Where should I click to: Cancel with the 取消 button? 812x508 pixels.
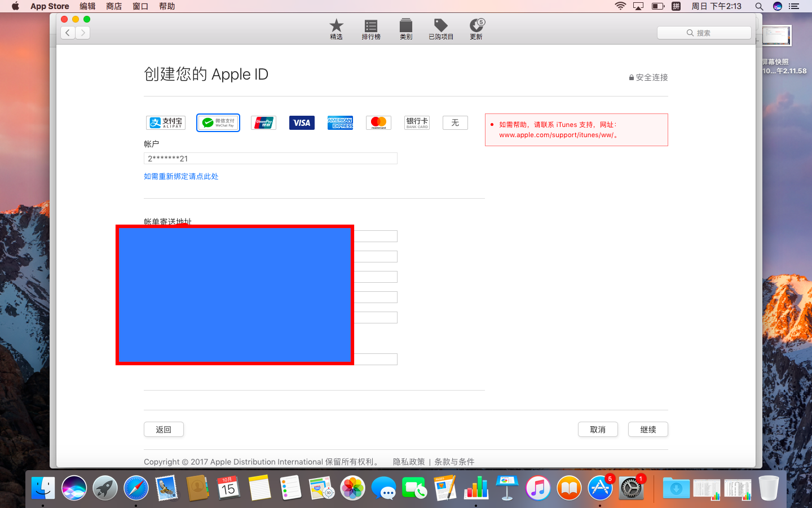coord(598,430)
